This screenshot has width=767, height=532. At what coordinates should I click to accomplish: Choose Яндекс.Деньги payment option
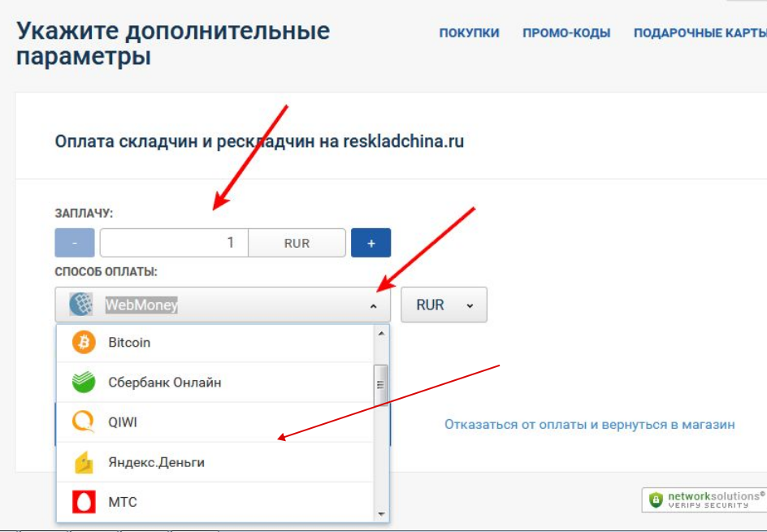(157, 462)
